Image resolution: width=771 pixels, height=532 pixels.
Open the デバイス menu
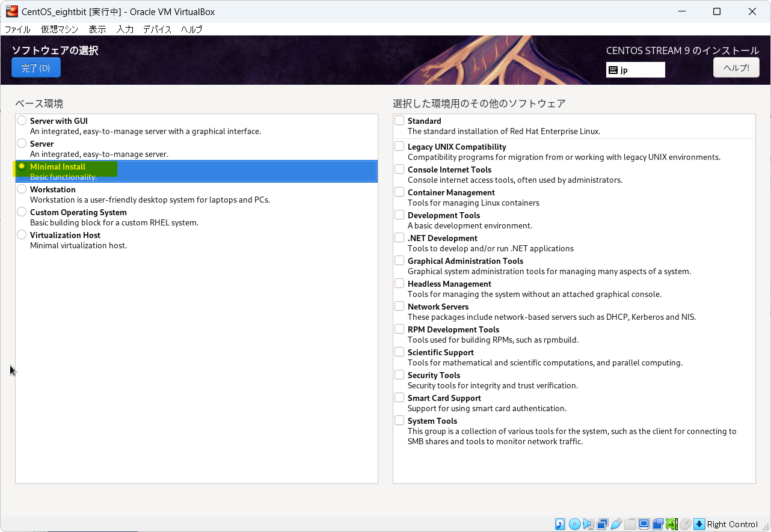pyautogui.click(x=158, y=29)
